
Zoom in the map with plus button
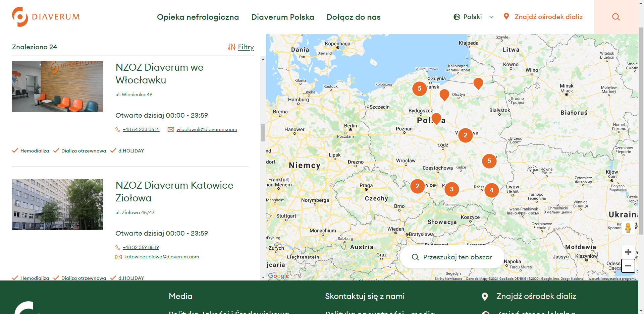click(628, 252)
